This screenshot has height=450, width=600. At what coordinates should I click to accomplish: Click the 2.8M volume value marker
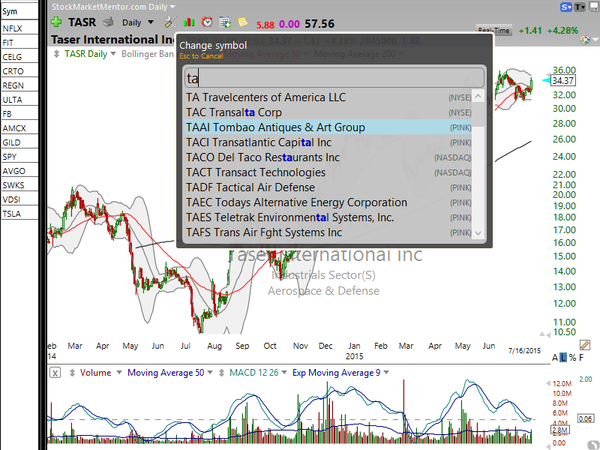pos(560,430)
